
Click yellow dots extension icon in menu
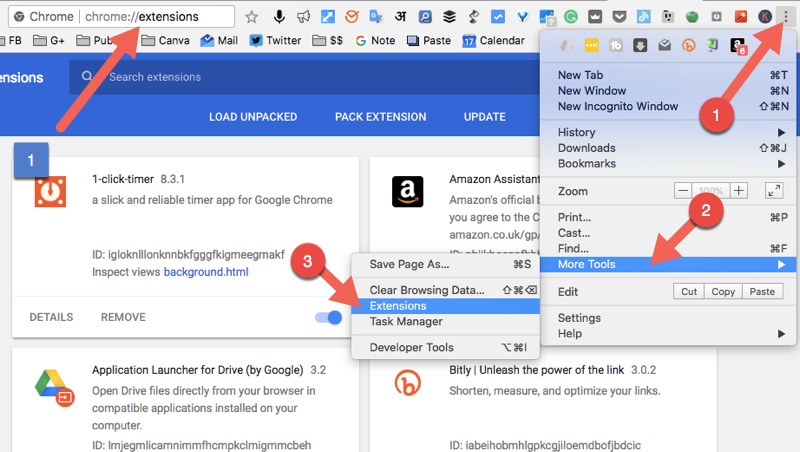591,45
